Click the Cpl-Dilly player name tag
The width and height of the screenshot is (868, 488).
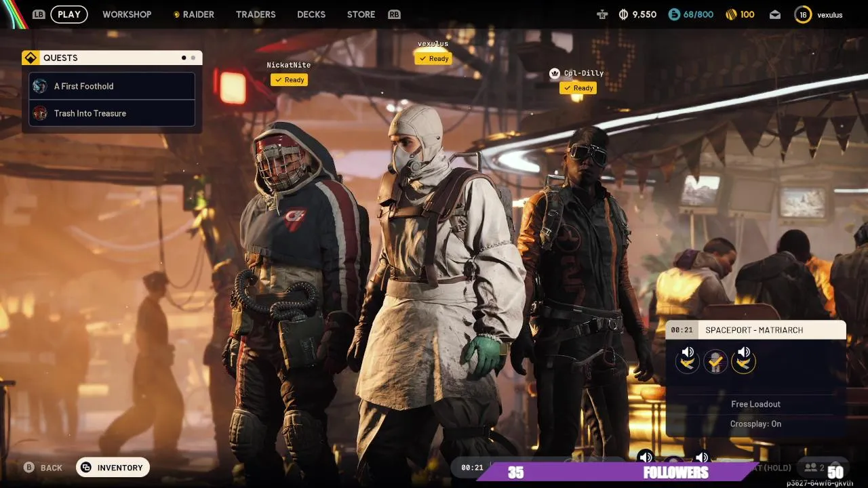pyautogui.click(x=584, y=73)
